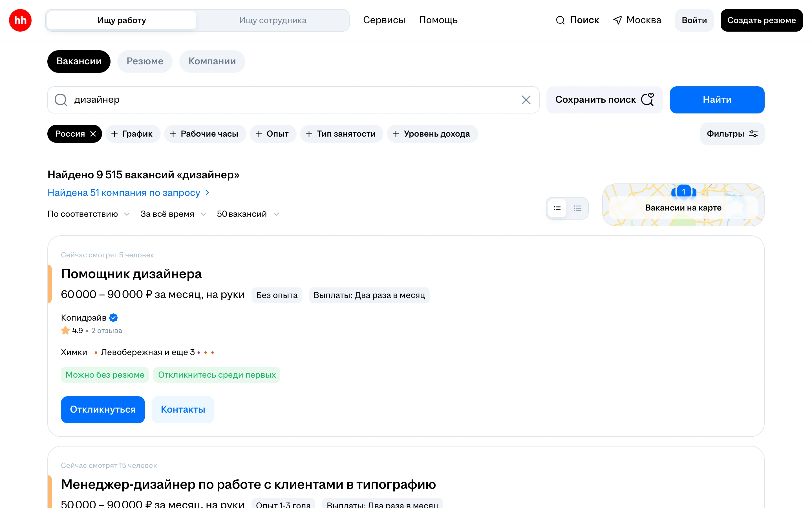Select the Ищу работу toggle
Screen dimensions: 812x508
click(122, 20)
